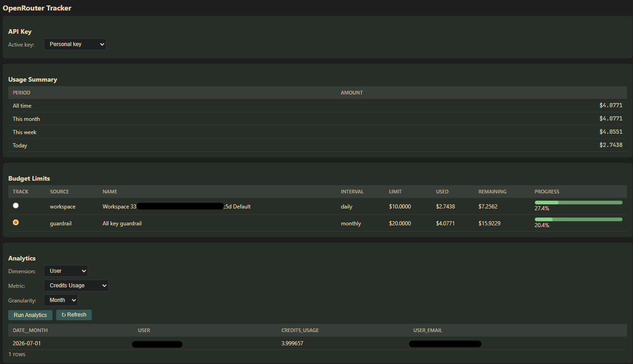
Task: Click the monthly interval cell
Action: pyautogui.click(x=351, y=224)
